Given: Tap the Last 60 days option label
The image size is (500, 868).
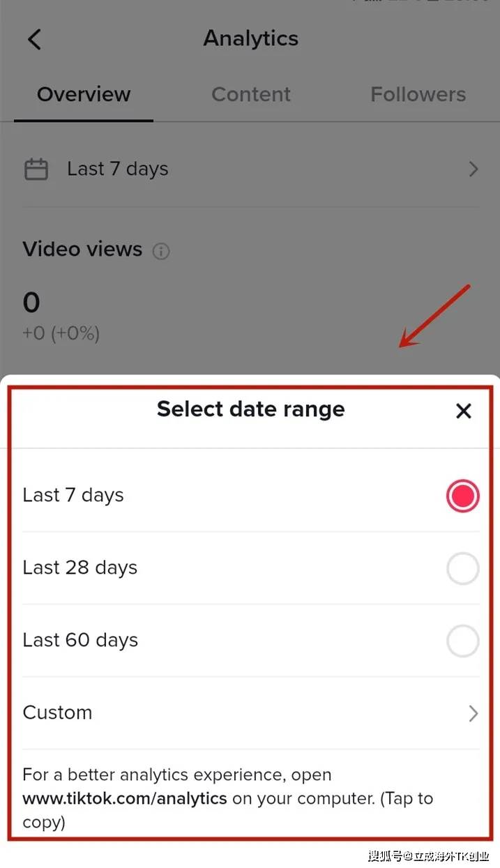Looking at the screenshot, I should [80, 641].
